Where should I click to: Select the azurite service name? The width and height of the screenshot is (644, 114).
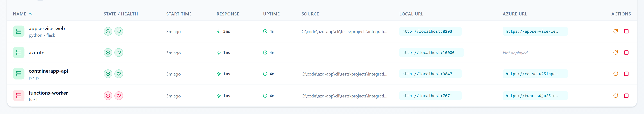37,53
